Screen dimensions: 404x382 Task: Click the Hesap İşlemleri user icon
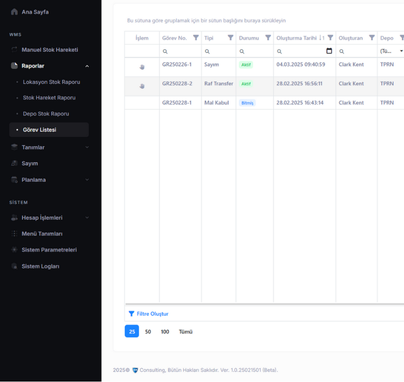click(x=14, y=218)
